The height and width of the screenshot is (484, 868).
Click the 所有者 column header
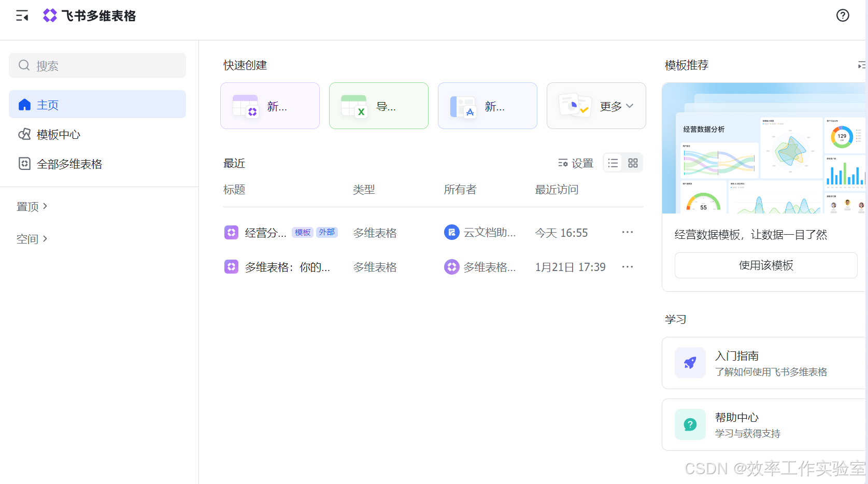pyautogui.click(x=460, y=190)
